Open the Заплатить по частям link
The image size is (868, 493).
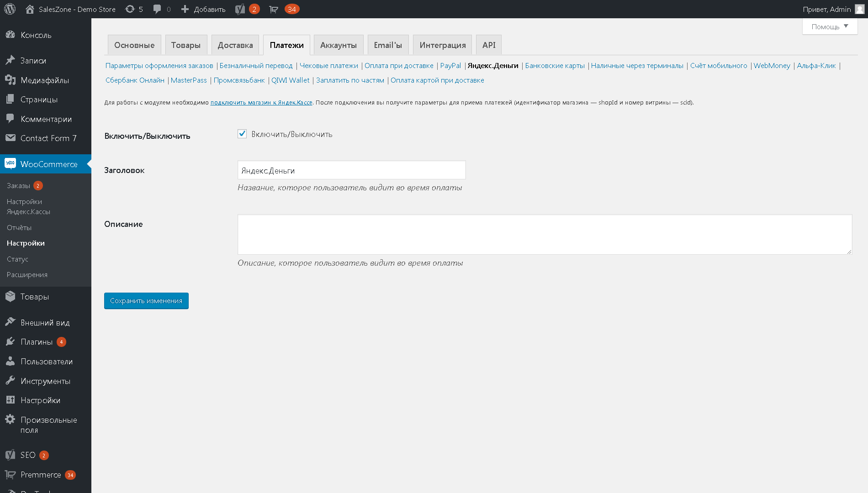click(350, 80)
